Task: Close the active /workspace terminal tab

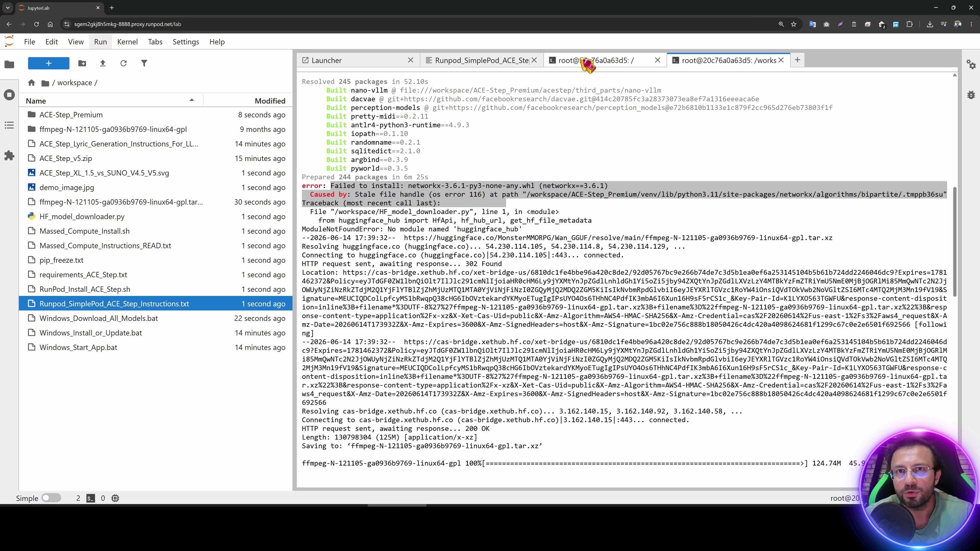Action: (x=781, y=60)
